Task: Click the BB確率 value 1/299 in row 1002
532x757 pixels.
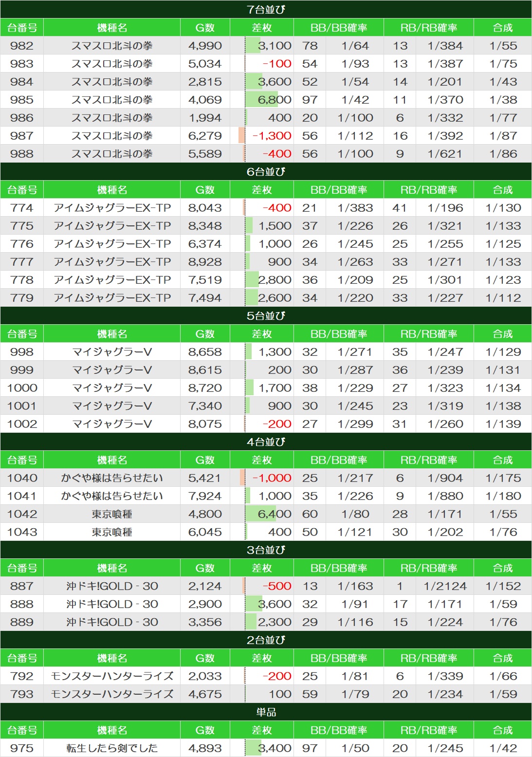Action: (355, 424)
